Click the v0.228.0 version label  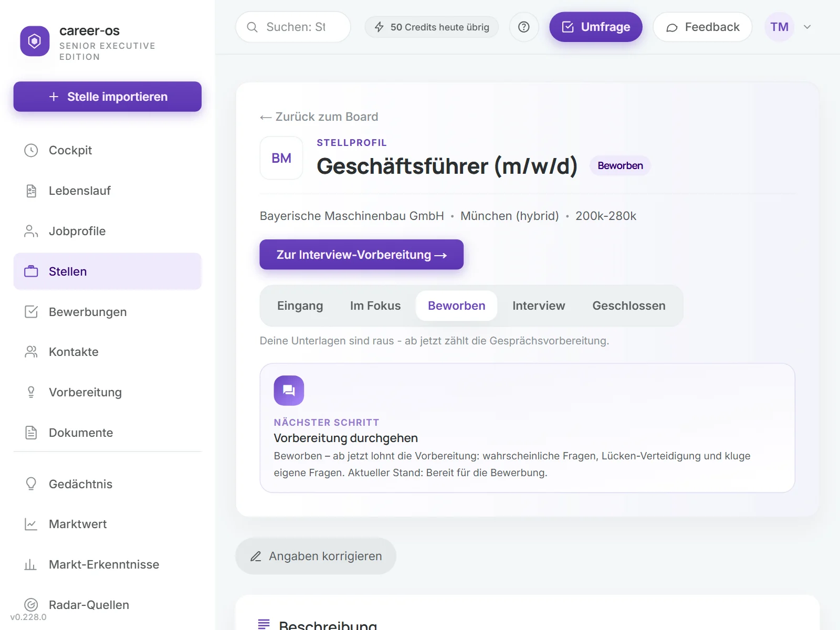click(28, 617)
